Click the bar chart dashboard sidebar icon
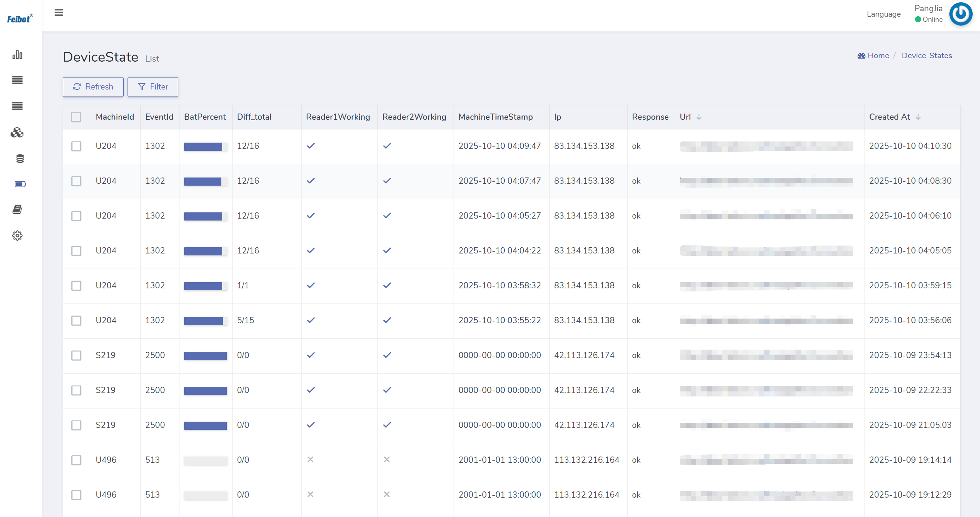Viewport: 980px width, 517px height. click(x=17, y=55)
